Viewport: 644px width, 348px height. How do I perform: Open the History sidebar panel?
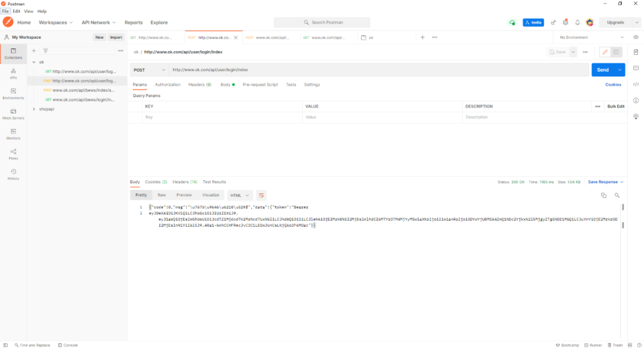[13, 175]
